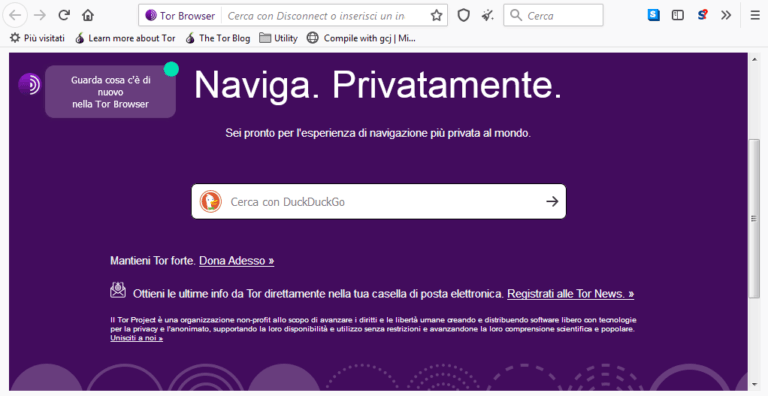Image resolution: width=768 pixels, height=396 pixels.
Task: Follow the Unisciti a noi link
Action: (x=137, y=338)
